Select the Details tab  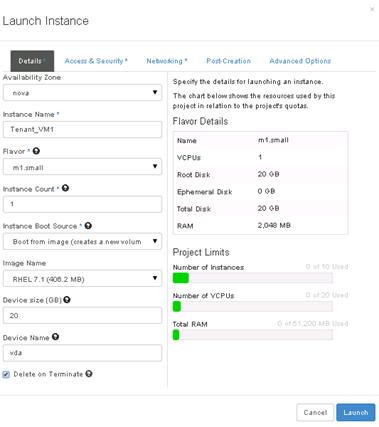pos(32,61)
